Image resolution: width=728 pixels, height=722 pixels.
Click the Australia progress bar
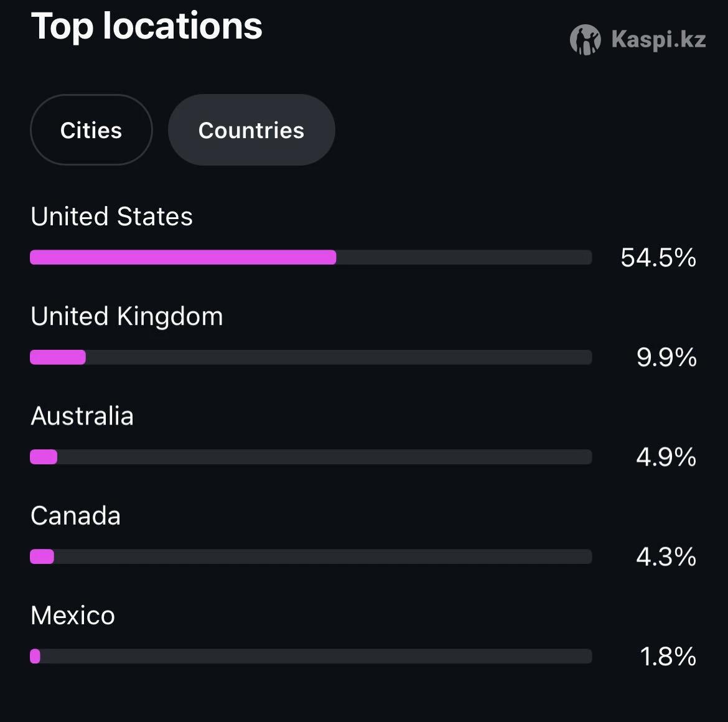click(44, 457)
